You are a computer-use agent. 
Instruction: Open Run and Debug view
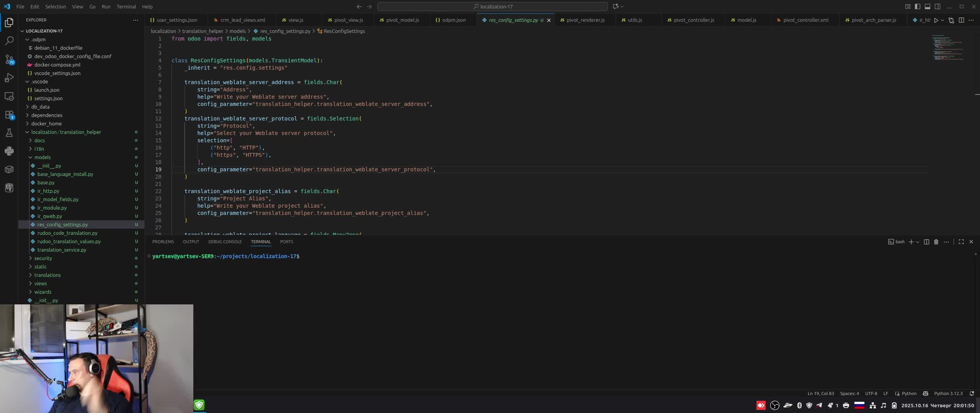(x=9, y=78)
